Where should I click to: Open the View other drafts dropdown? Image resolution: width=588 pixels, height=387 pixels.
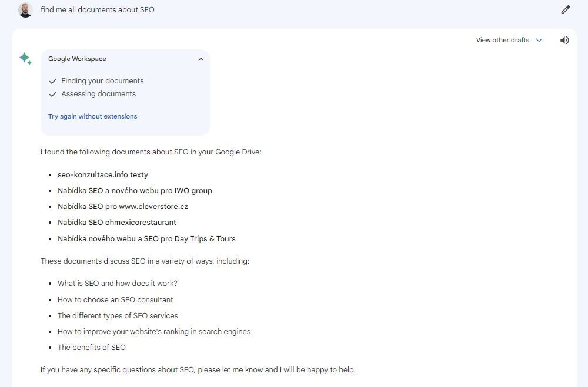pyautogui.click(x=509, y=41)
